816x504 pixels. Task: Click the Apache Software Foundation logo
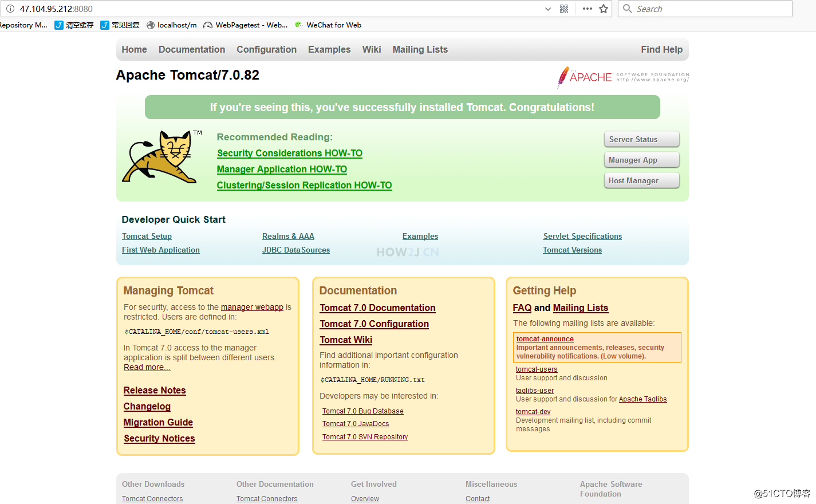[623, 77]
